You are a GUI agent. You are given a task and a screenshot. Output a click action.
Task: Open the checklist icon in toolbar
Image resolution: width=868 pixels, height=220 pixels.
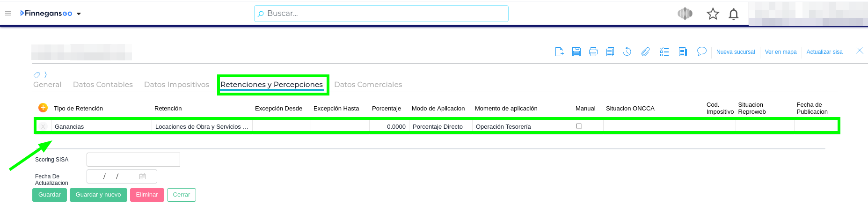click(x=664, y=52)
